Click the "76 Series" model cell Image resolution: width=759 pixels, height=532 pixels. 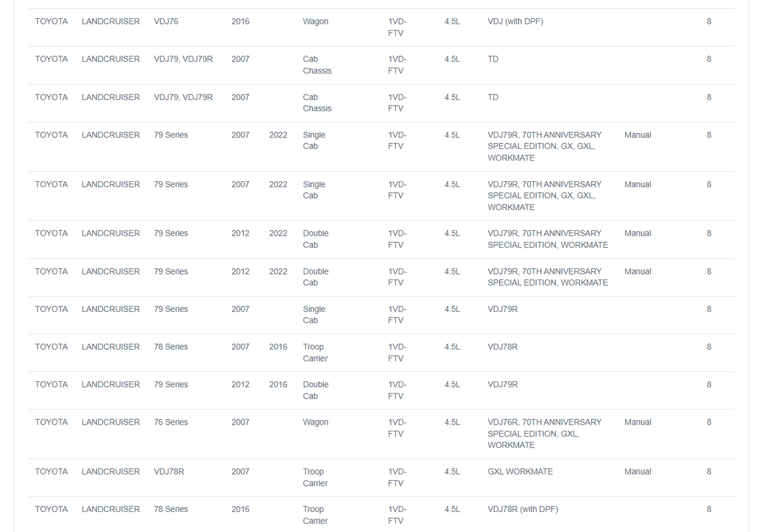click(171, 422)
